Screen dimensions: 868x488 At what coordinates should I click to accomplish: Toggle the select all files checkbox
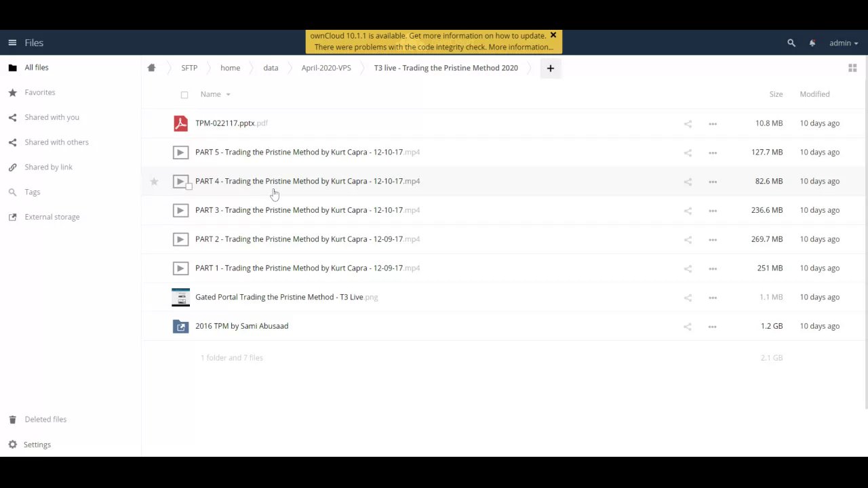(x=184, y=95)
